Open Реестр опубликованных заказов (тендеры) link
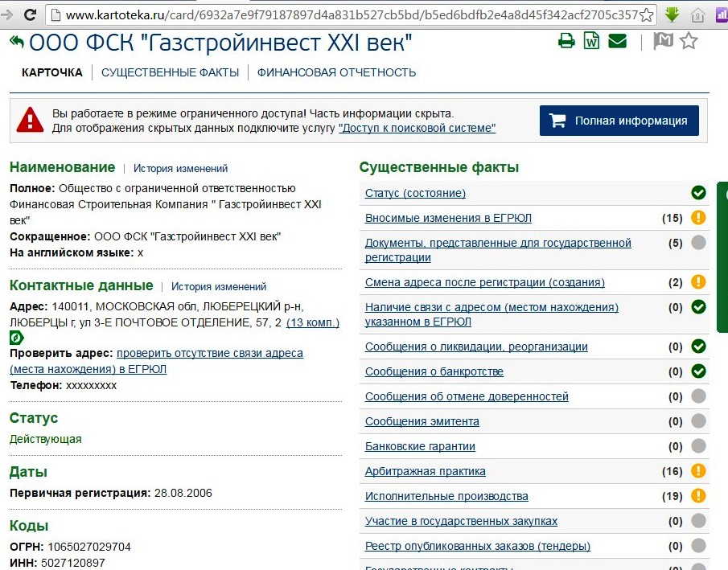Image resolution: width=728 pixels, height=570 pixels. click(x=478, y=547)
